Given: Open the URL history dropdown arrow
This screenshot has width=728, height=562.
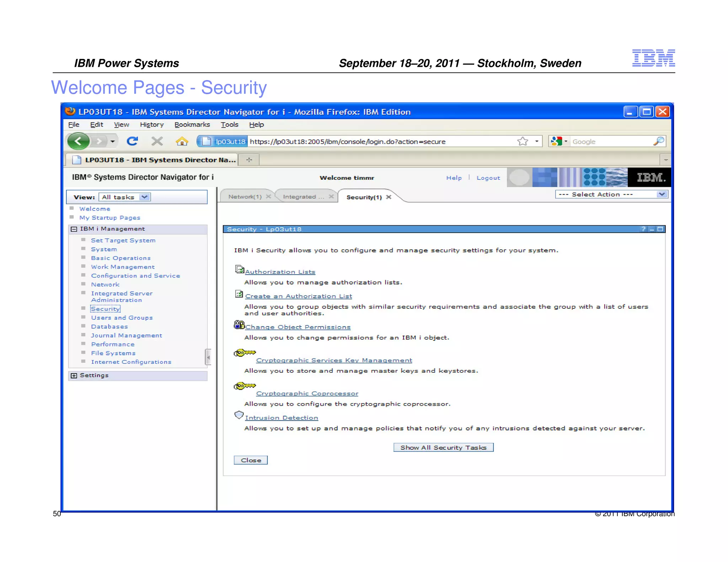Looking at the screenshot, I should pyautogui.click(x=537, y=141).
